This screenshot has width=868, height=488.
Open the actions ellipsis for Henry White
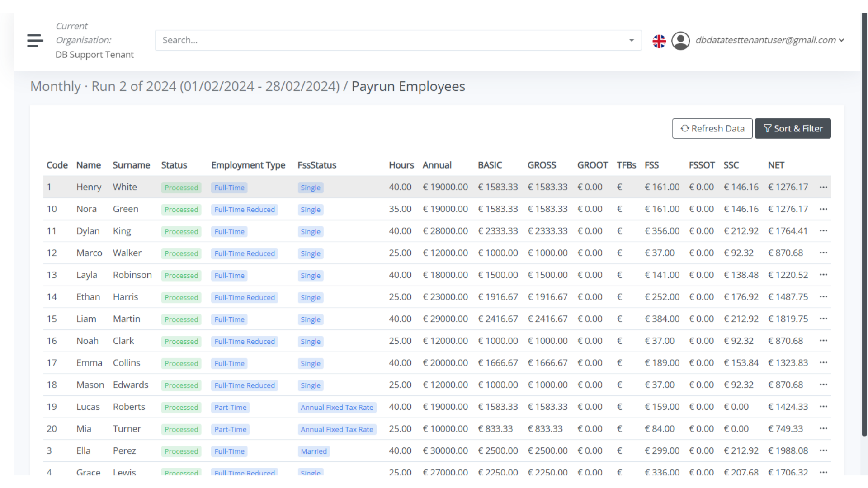(823, 187)
